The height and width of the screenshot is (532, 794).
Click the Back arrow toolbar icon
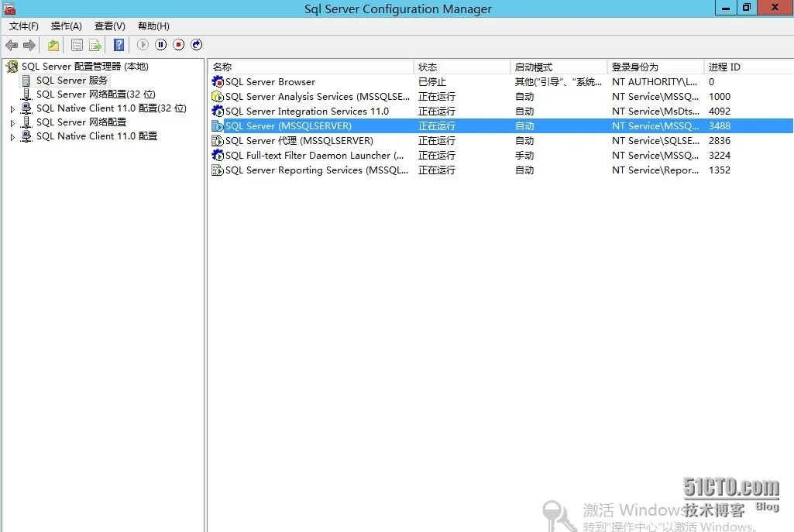(x=12, y=45)
